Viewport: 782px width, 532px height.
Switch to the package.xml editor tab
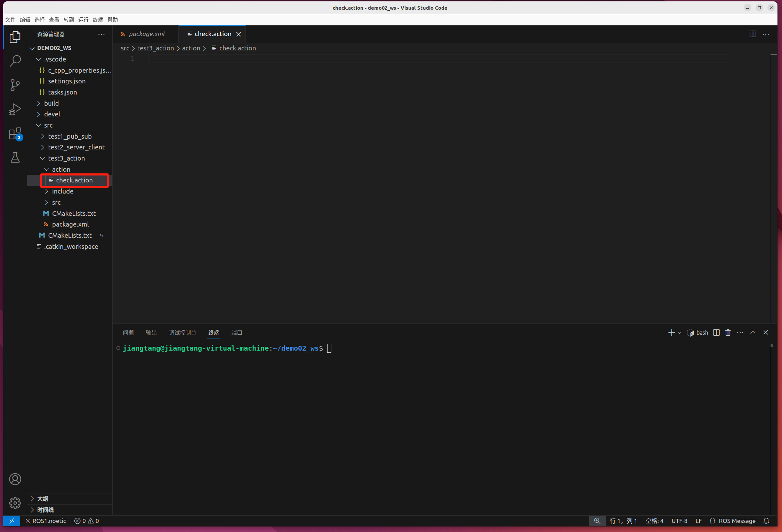tap(146, 34)
